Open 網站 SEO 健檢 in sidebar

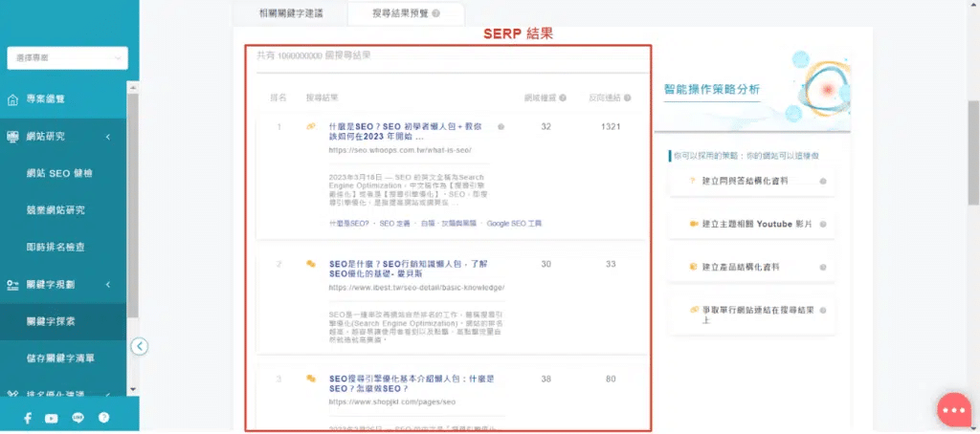59,174
